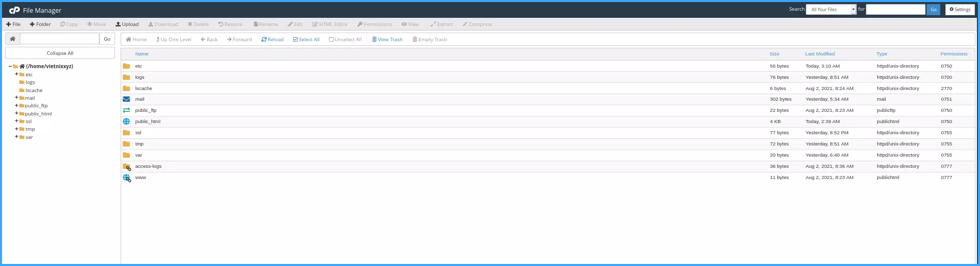Click the Edit toolbar button

click(295, 24)
